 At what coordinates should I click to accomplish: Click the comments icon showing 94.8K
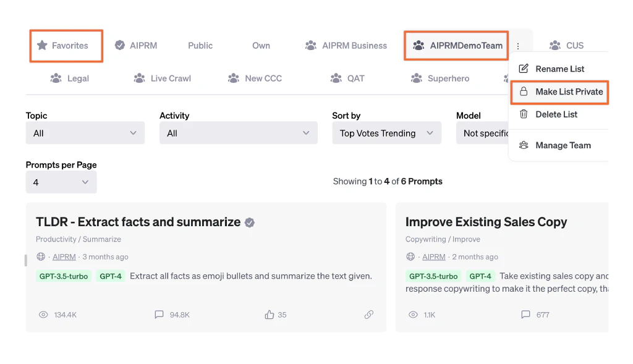coord(159,315)
